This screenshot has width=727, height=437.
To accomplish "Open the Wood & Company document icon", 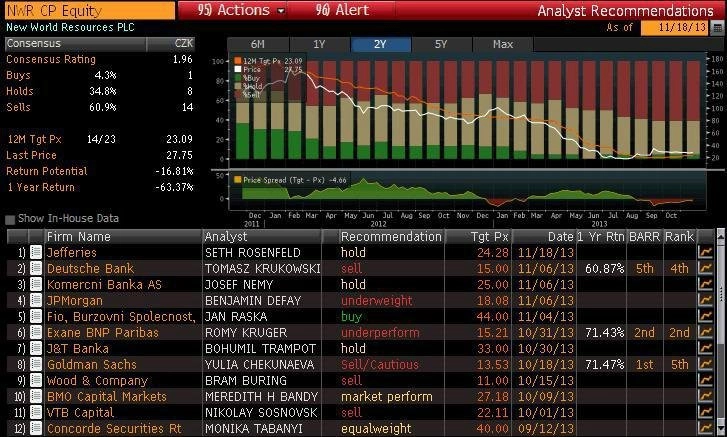I will 36,380.
